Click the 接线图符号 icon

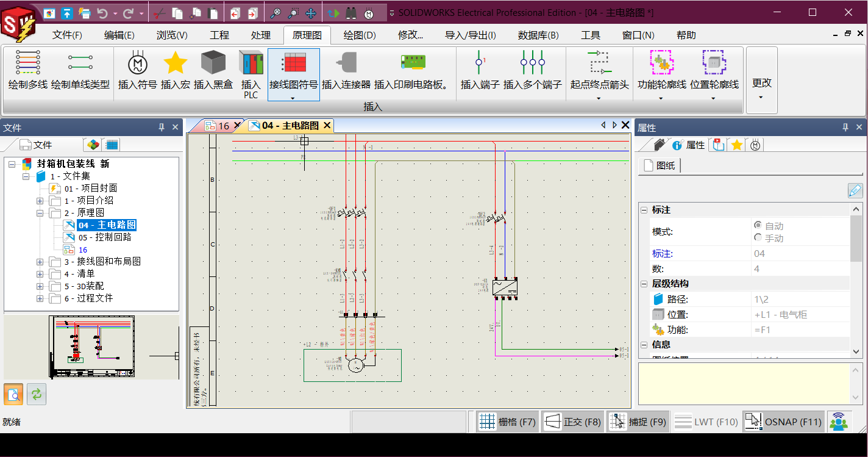click(x=294, y=63)
